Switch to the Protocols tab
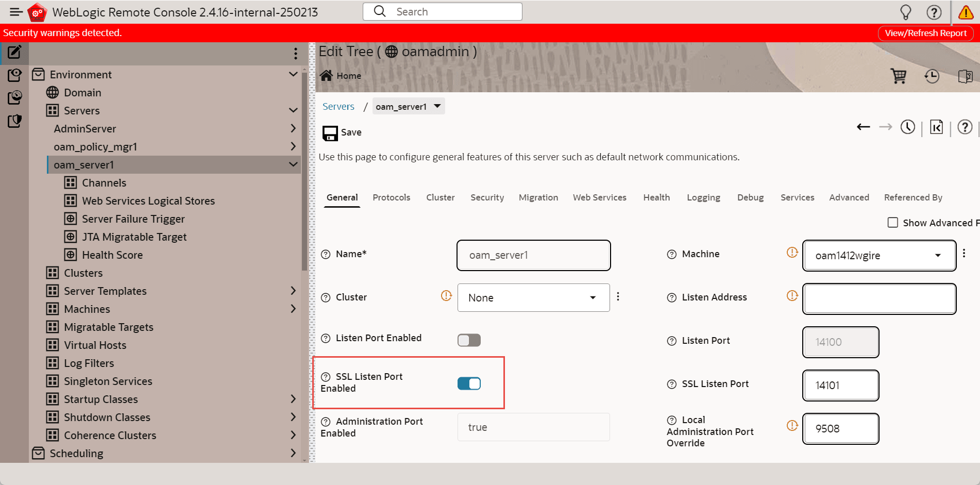The width and height of the screenshot is (980, 485). point(392,197)
